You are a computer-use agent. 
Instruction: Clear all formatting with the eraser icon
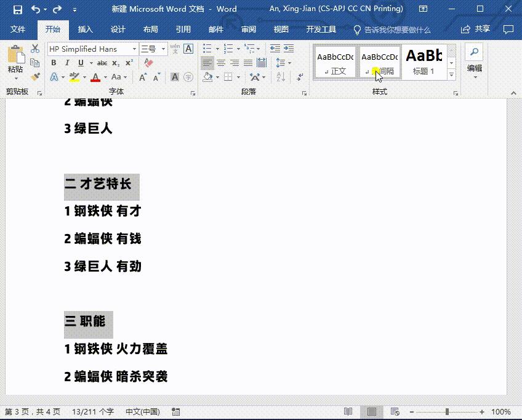(x=148, y=62)
